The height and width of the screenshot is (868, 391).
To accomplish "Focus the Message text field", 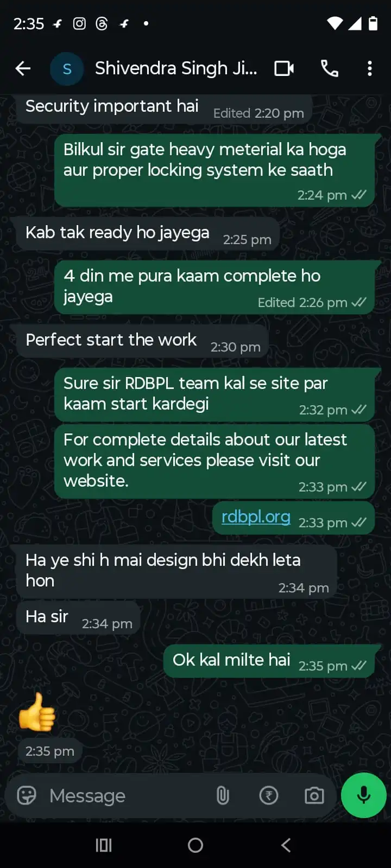I will 125,796.
